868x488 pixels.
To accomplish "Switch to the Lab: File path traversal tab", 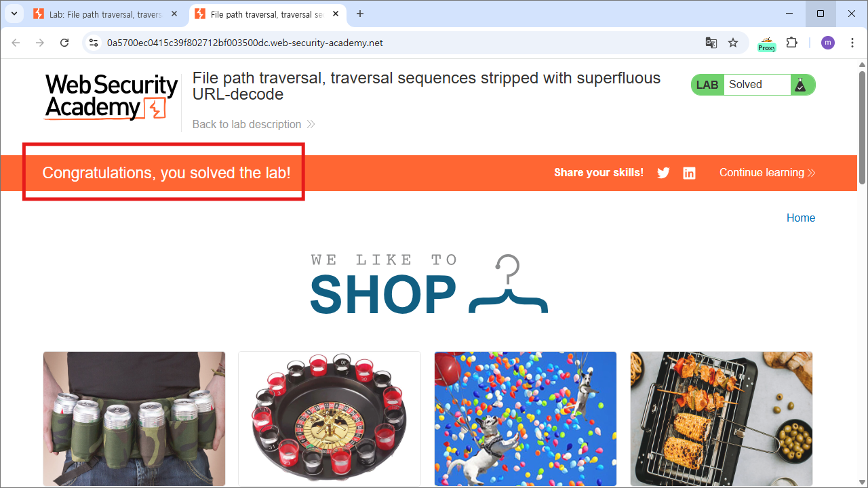I will 106,14.
